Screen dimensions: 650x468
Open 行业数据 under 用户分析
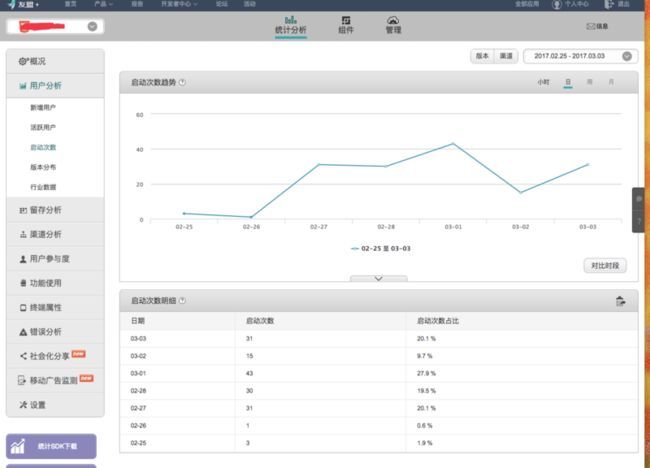click(x=43, y=187)
